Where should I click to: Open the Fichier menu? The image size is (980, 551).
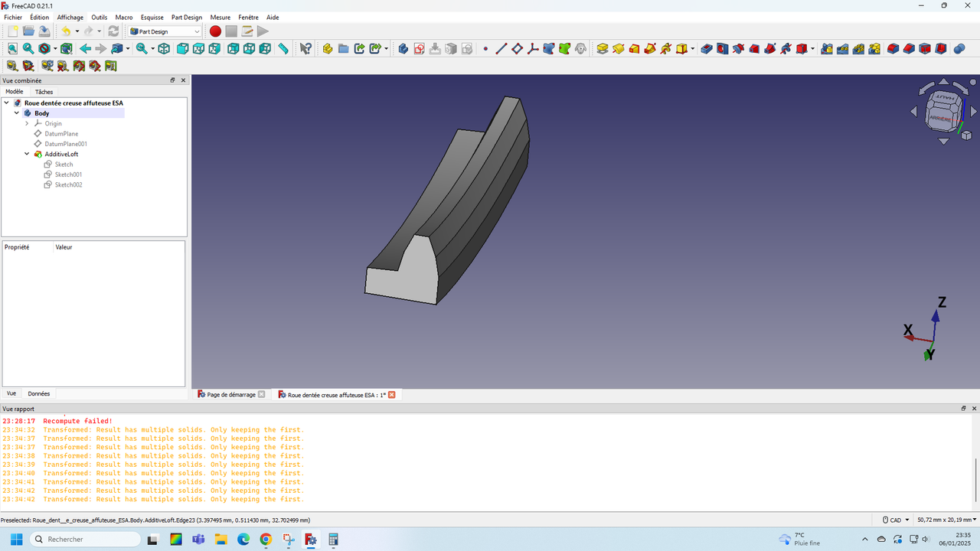pos(13,17)
